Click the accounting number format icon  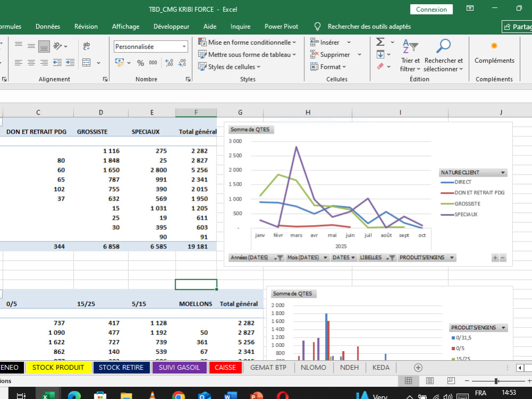click(119, 62)
